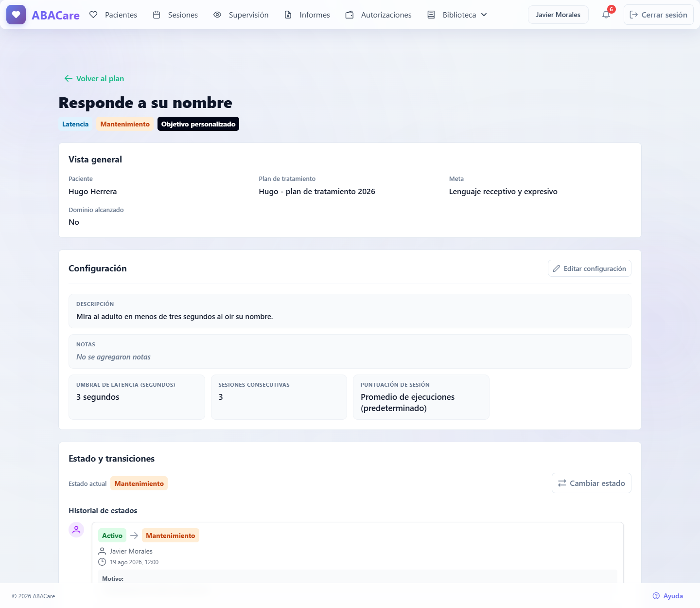This screenshot has width=700, height=608.
Task: Click the clock icon by 19 ago 2026
Action: pos(102,562)
